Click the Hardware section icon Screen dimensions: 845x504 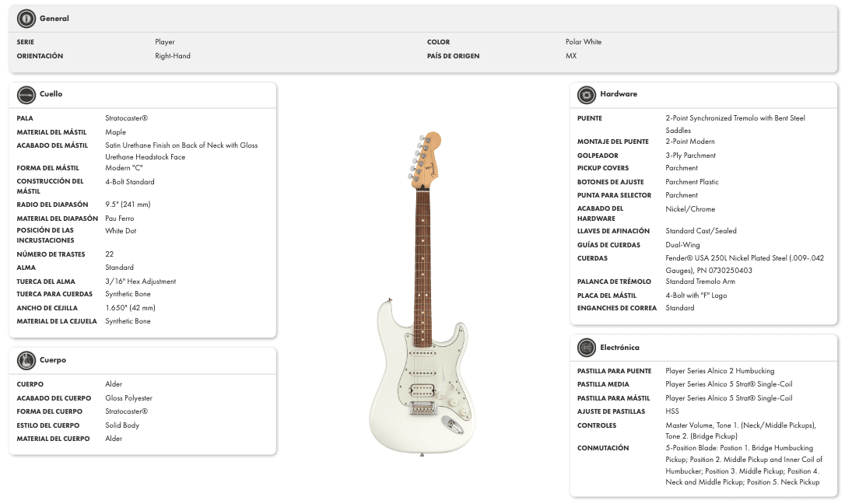click(x=587, y=94)
